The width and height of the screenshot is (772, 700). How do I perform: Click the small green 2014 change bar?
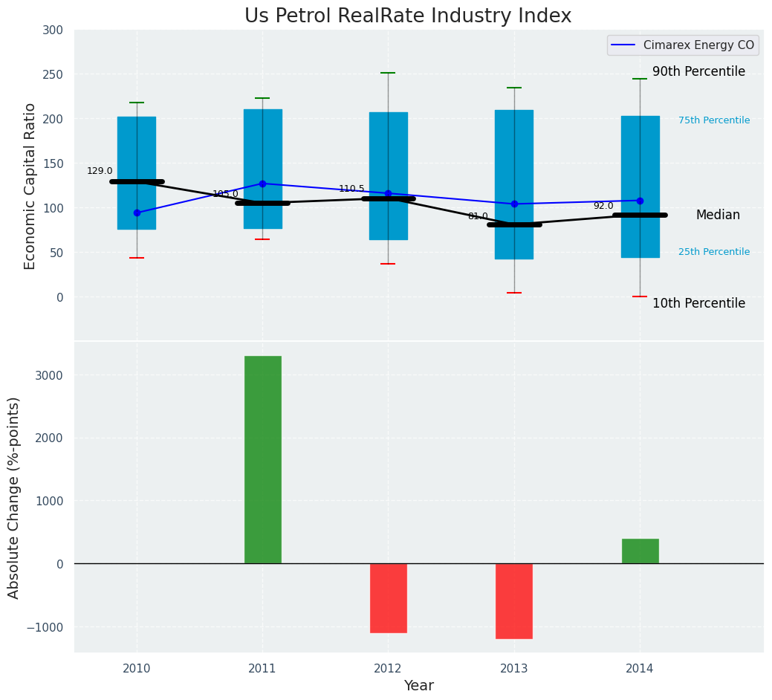pos(640,551)
